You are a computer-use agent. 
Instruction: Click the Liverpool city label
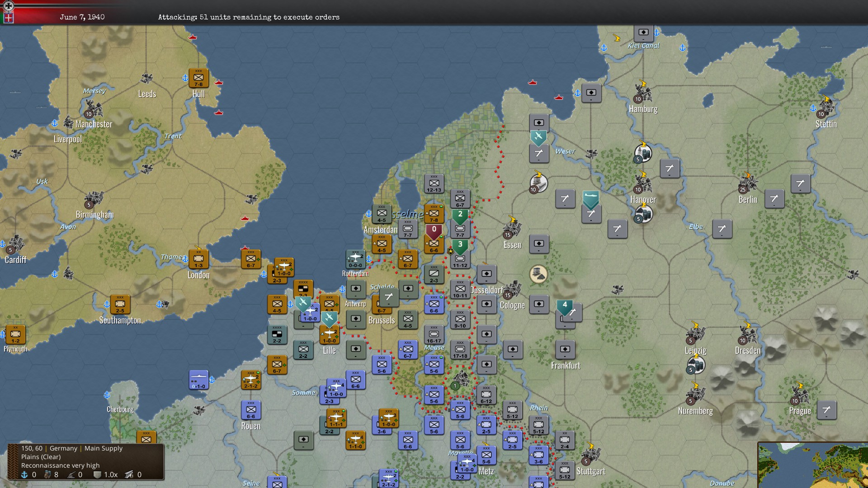click(68, 139)
